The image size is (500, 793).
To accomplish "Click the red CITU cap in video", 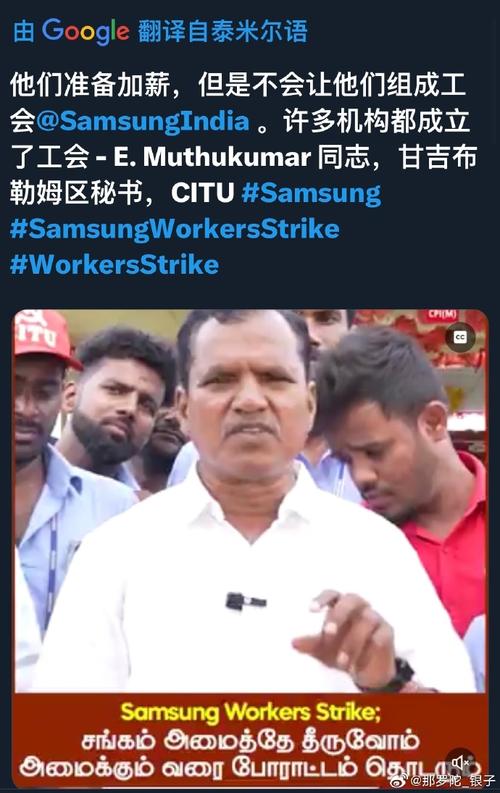I will click(43, 336).
